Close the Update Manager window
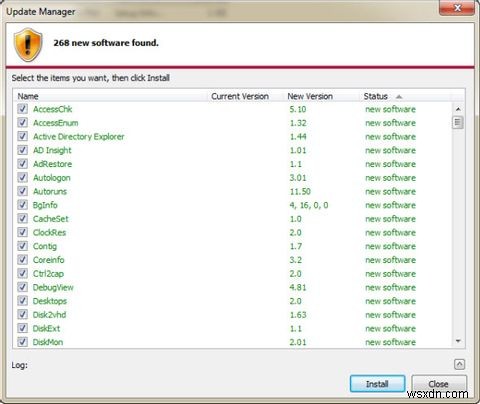The image size is (480, 404). pos(457,8)
